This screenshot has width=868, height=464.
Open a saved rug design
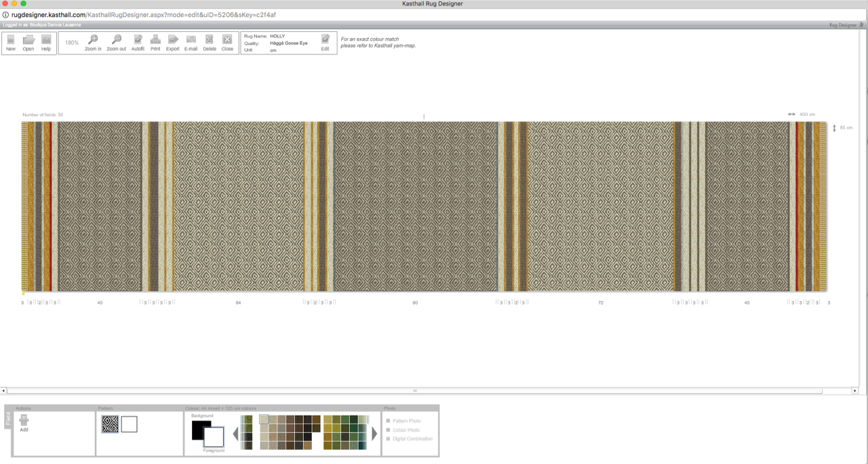[28, 43]
